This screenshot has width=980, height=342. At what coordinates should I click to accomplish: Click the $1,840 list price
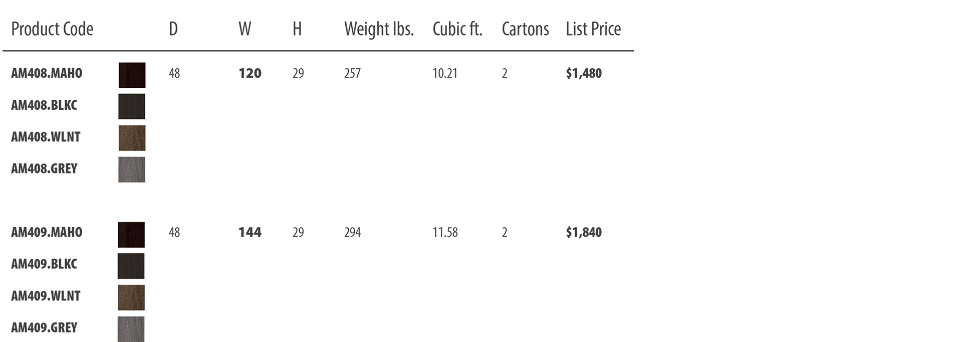tap(584, 232)
